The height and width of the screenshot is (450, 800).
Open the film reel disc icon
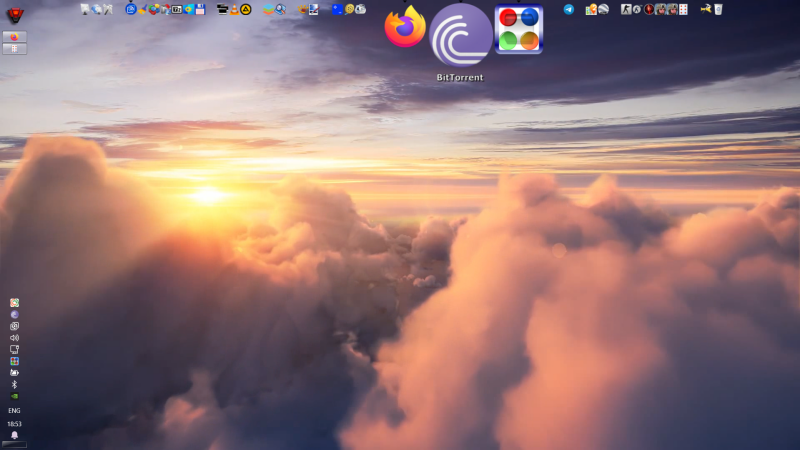pos(349,9)
